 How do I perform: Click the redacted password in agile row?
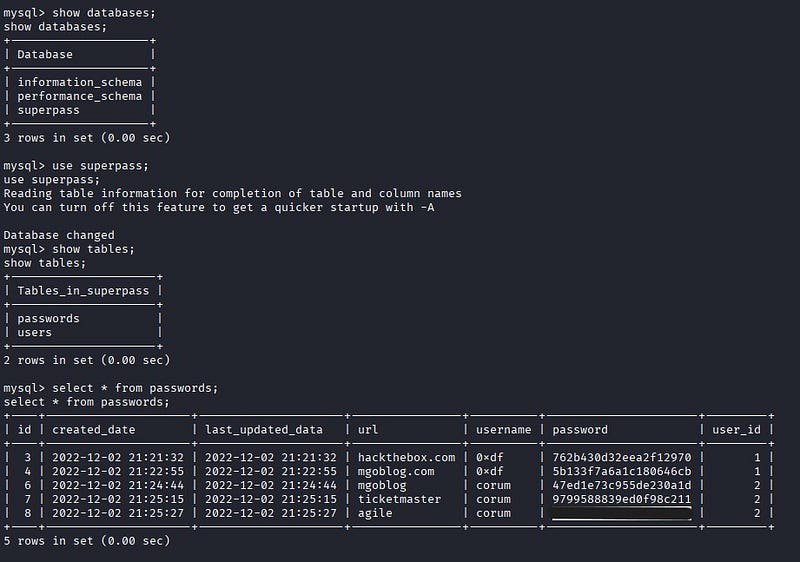[x=621, y=514]
